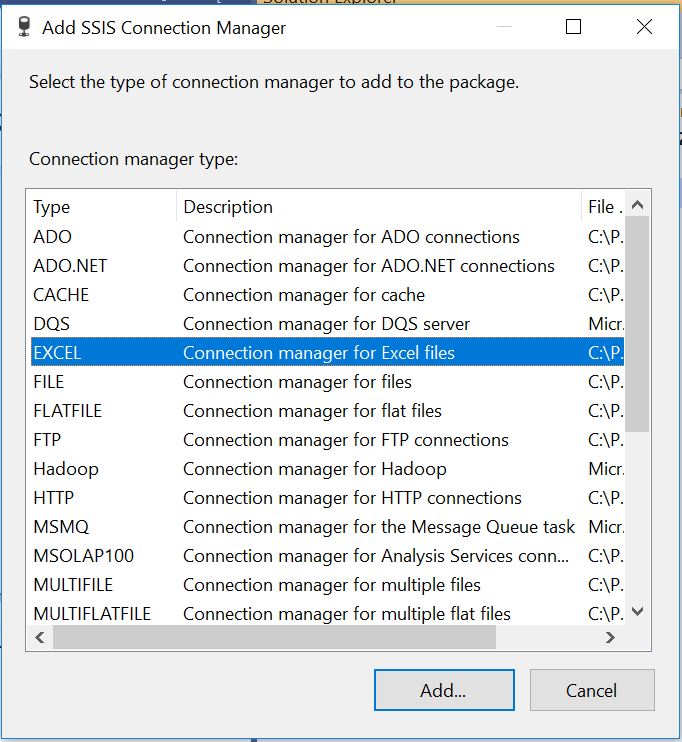
Task: Select the MSOLAP100 Analysis Services row
Action: point(328,556)
